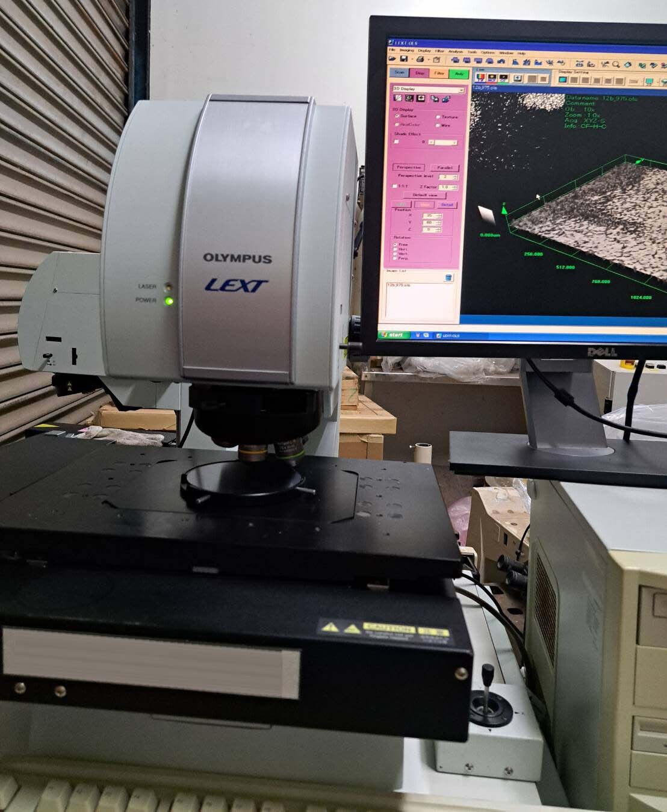Click the trash bin icon above Image List
This screenshot has height=812, width=667.
click(x=448, y=277)
